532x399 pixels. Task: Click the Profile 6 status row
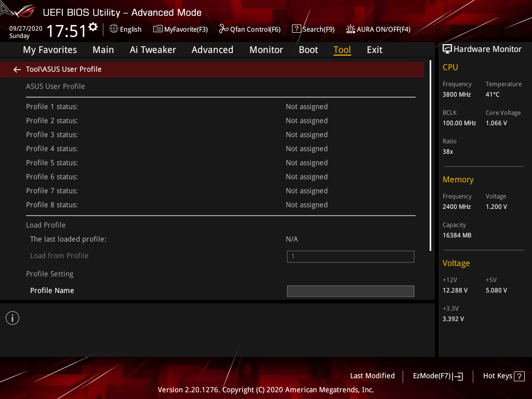click(220, 177)
